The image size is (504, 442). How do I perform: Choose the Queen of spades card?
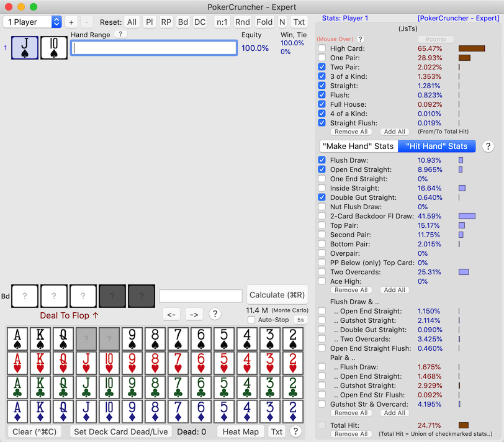click(63, 339)
